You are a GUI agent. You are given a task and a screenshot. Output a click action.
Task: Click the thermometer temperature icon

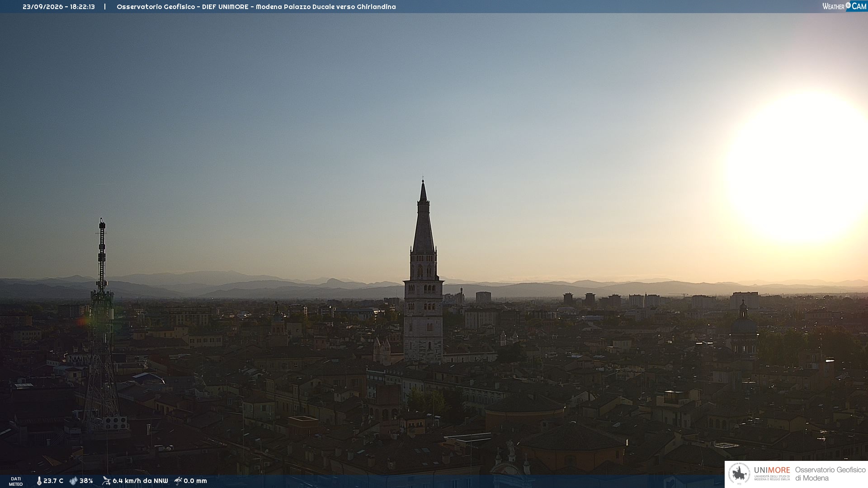point(39,481)
